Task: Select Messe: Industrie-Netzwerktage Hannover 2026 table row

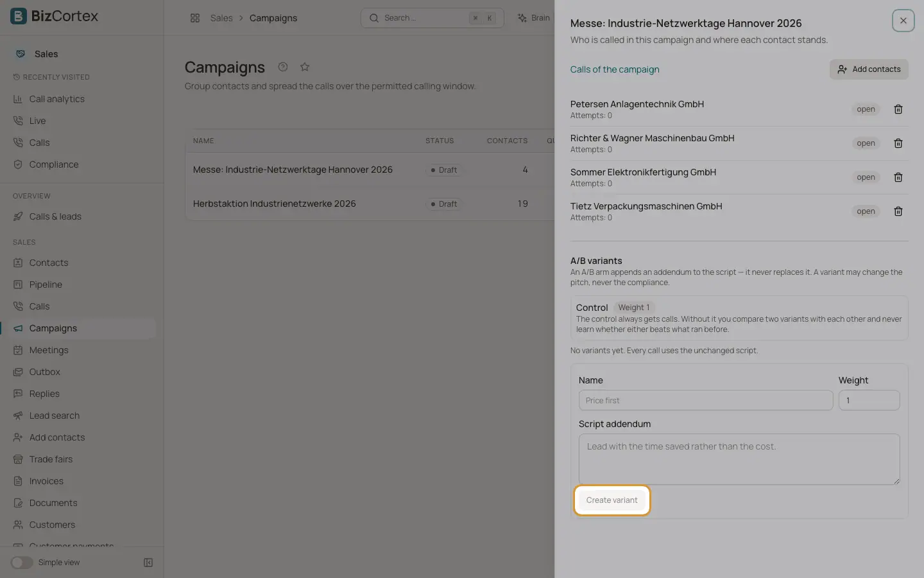Action: 370,170
